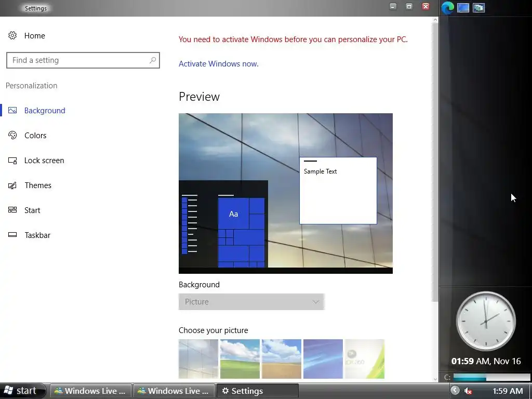Click the vertical scrollbar thumb
Image resolution: width=532 pixels, height=399 pixels.
435,162
